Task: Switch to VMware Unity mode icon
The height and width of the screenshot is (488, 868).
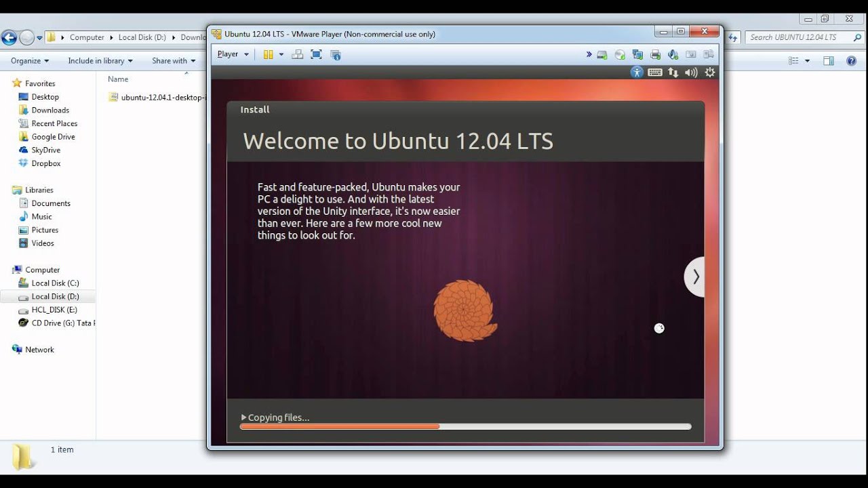Action: click(x=335, y=54)
